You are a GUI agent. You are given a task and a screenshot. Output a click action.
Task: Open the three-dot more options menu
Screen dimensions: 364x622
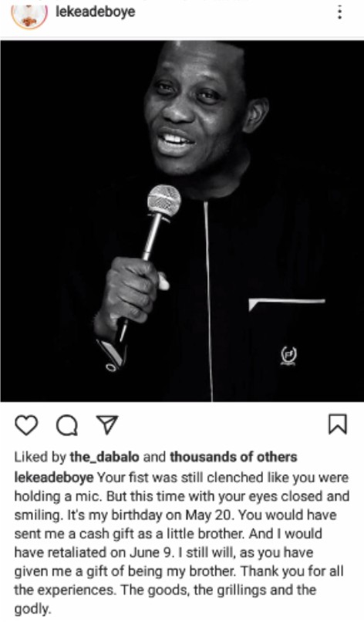click(339, 12)
